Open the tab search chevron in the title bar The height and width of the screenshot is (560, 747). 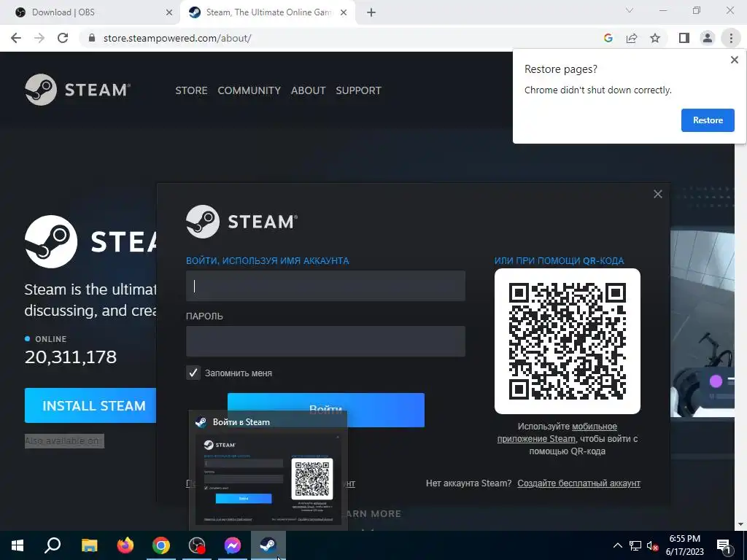[630, 10]
